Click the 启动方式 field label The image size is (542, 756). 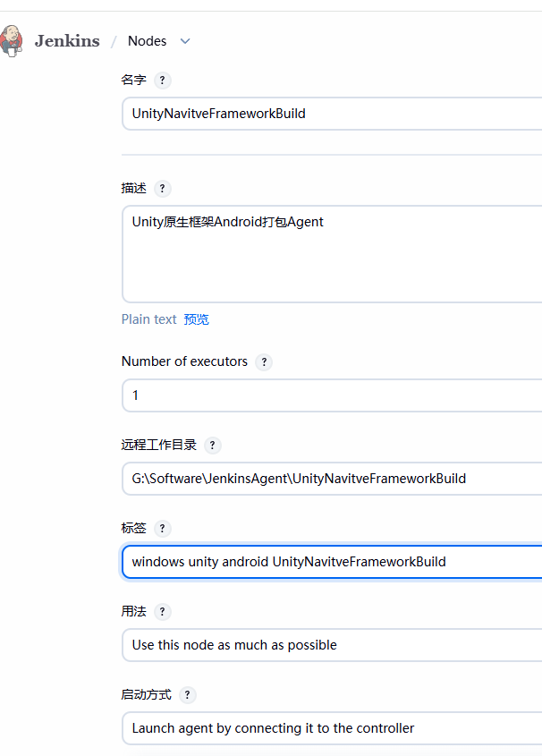146,695
